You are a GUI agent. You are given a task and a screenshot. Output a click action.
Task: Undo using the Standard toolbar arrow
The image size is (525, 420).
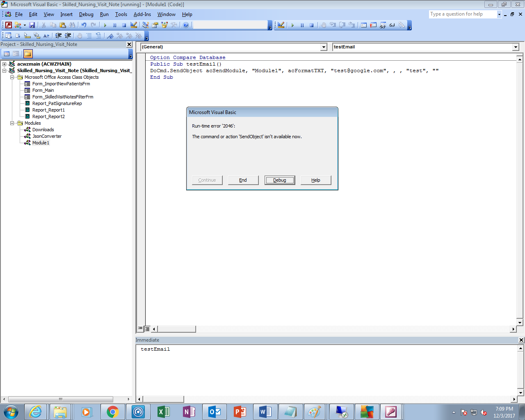[x=84, y=25]
